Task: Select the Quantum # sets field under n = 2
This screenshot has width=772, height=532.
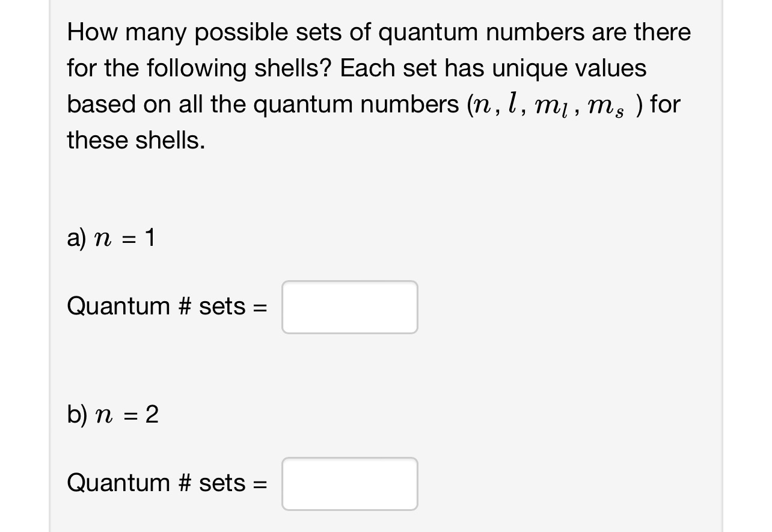Action: (x=350, y=484)
